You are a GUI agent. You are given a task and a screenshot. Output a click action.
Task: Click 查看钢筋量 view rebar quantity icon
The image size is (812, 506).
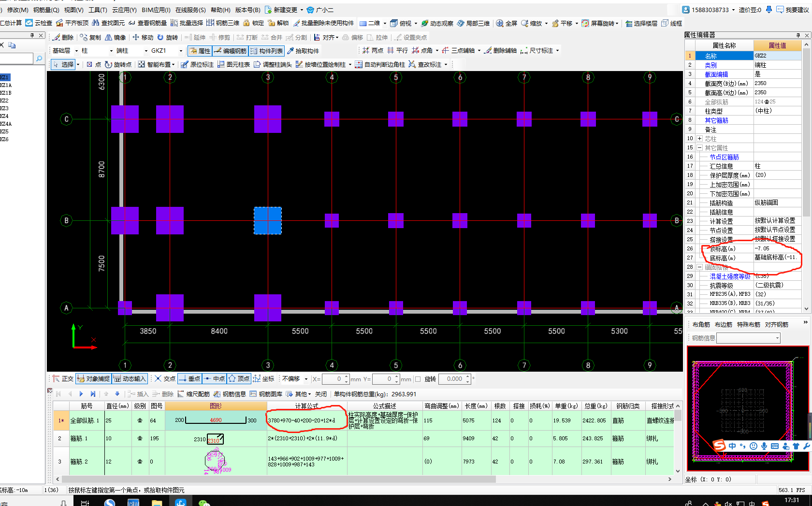pos(132,23)
